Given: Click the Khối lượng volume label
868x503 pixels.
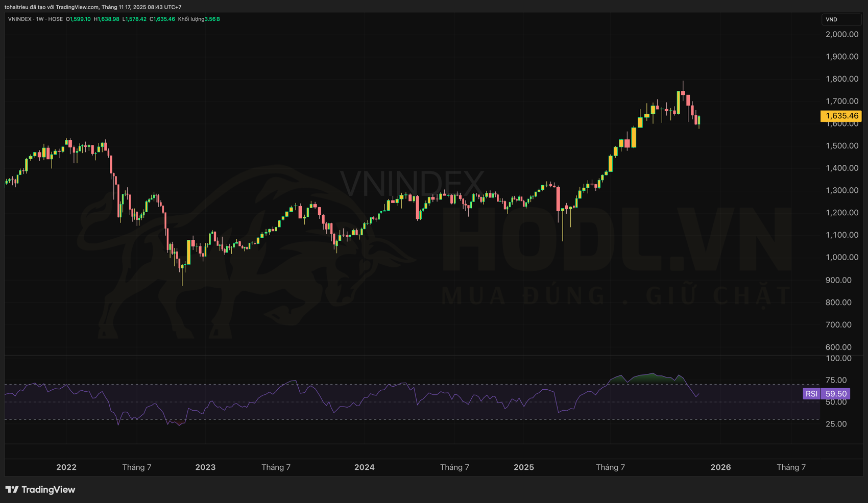Looking at the screenshot, I should [190, 19].
